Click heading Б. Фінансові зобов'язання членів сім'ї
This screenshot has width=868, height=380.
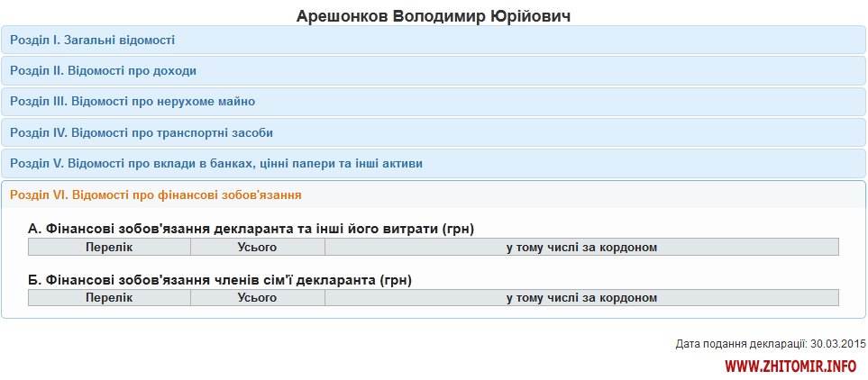point(220,280)
